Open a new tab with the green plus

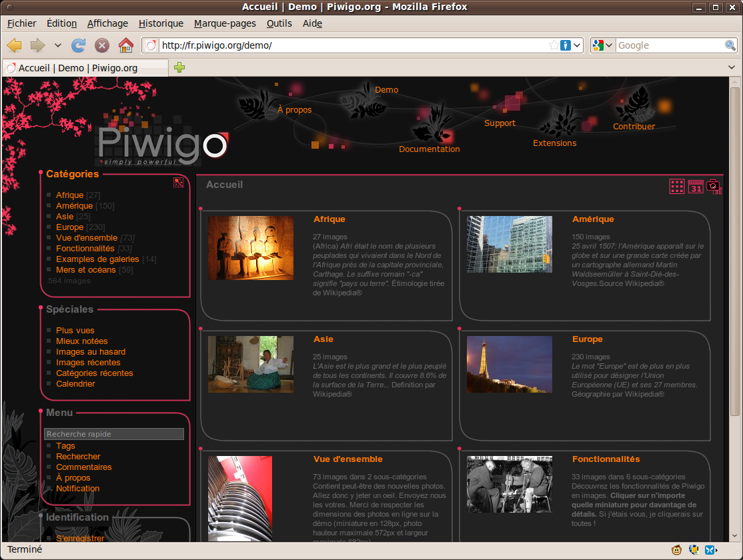coord(179,67)
